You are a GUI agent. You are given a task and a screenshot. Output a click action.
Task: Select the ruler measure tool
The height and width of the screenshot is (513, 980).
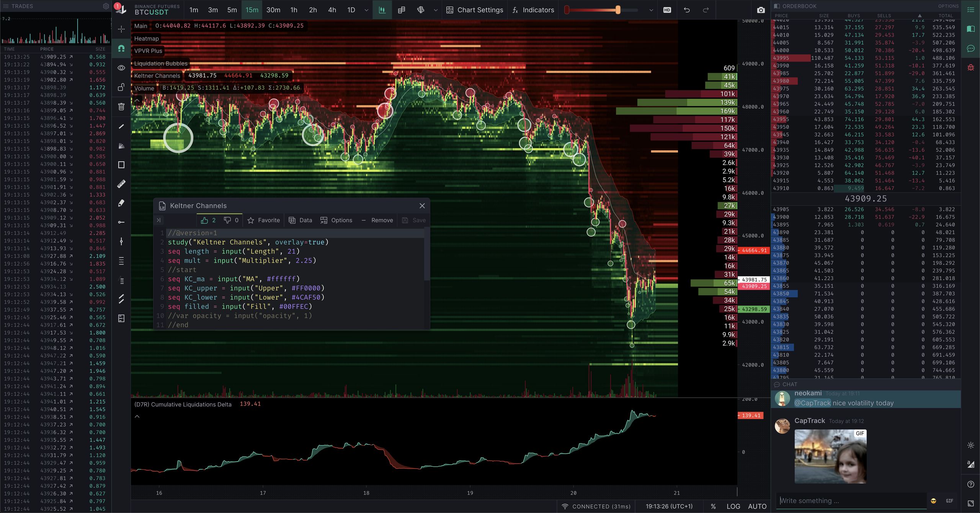click(121, 184)
